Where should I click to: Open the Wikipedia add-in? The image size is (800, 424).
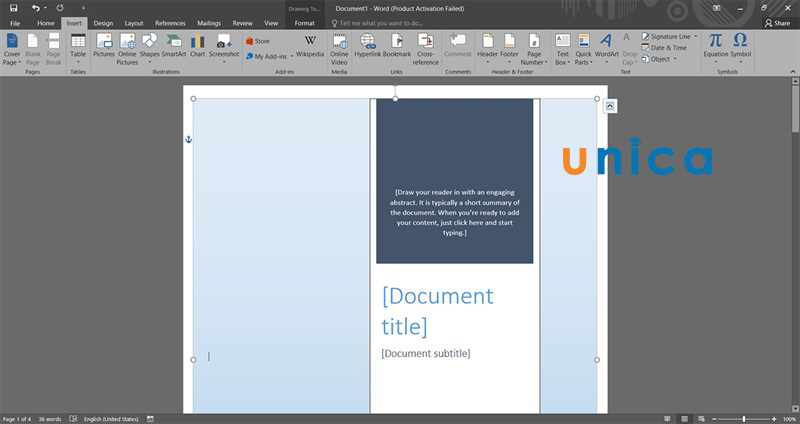point(310,46)
